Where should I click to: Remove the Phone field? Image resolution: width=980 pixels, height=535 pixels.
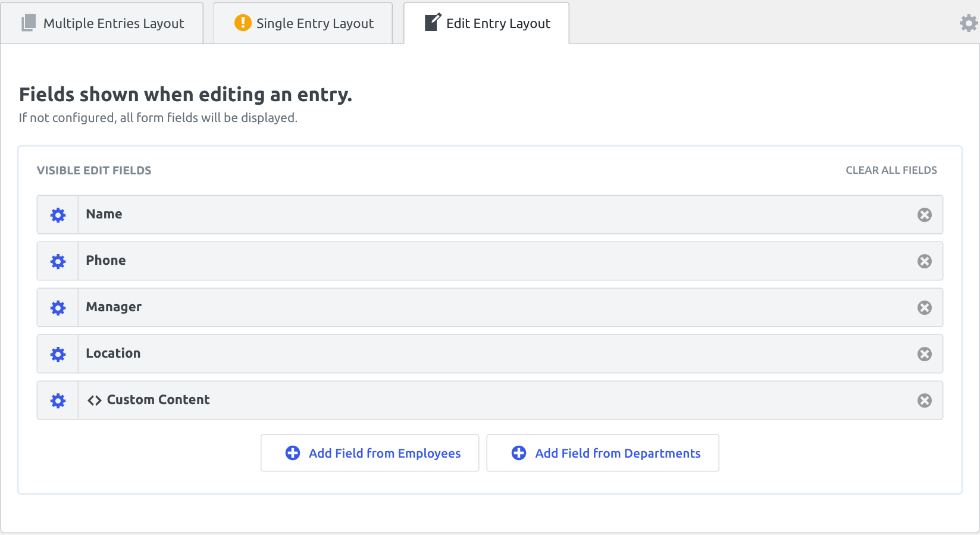coord(924,261)
